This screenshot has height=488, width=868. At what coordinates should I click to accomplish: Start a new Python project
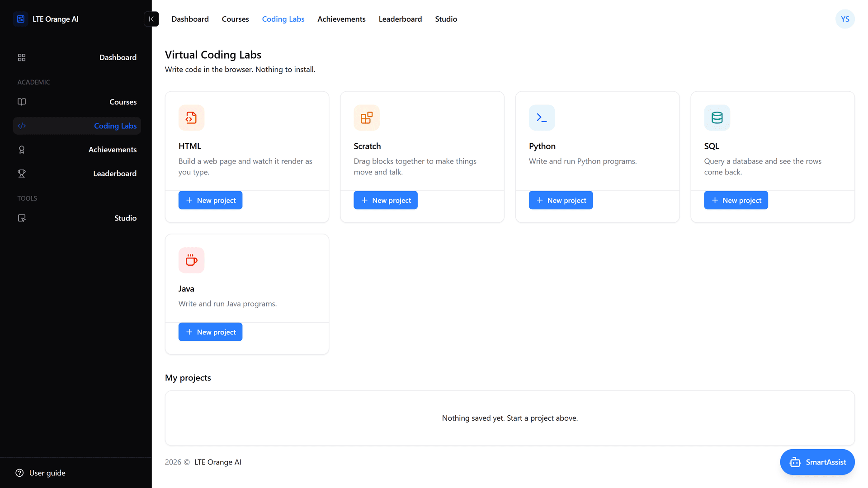click(561, 200)
